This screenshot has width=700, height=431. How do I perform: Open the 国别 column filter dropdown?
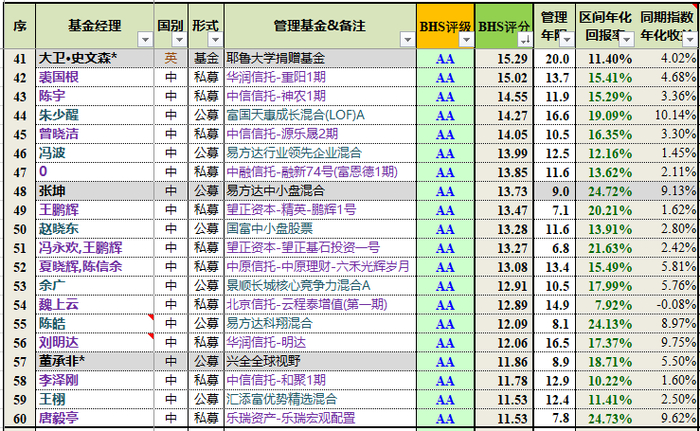(179, 40)
